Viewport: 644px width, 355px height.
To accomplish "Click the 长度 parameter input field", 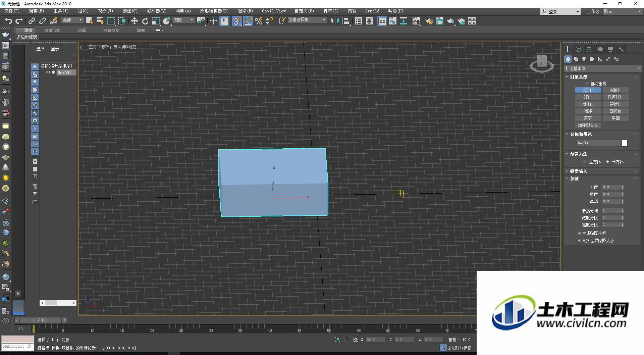I will [x=610, y=187].
